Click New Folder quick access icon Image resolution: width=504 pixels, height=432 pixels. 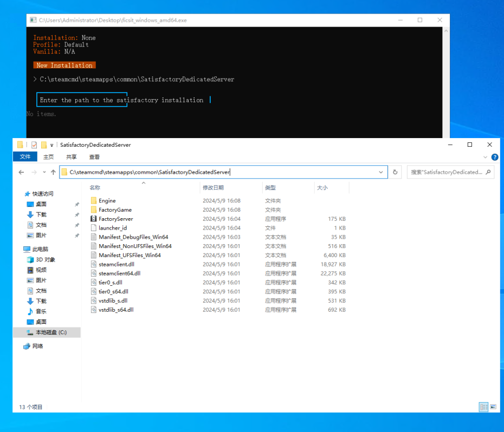coord(44,145)
